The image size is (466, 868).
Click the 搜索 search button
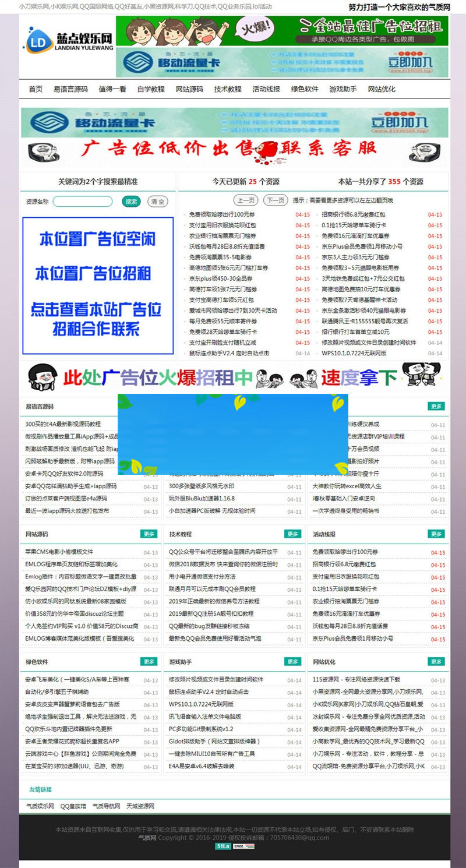click(130, 201)
